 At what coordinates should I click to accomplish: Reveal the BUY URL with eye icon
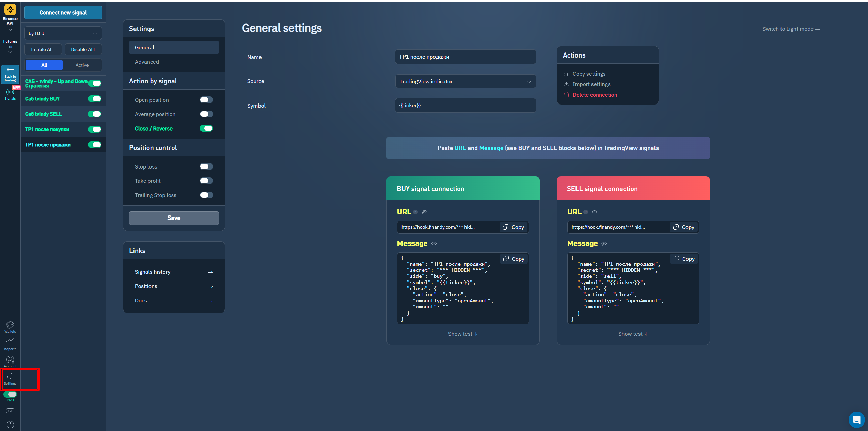pos(424,212)
